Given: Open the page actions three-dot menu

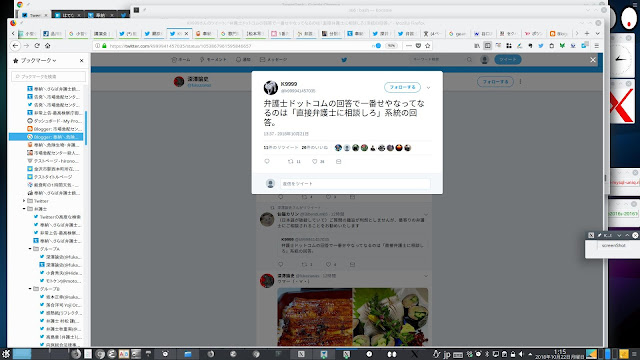Looking at the screenshot, I should pyautogui.click(x=409, y=46).
